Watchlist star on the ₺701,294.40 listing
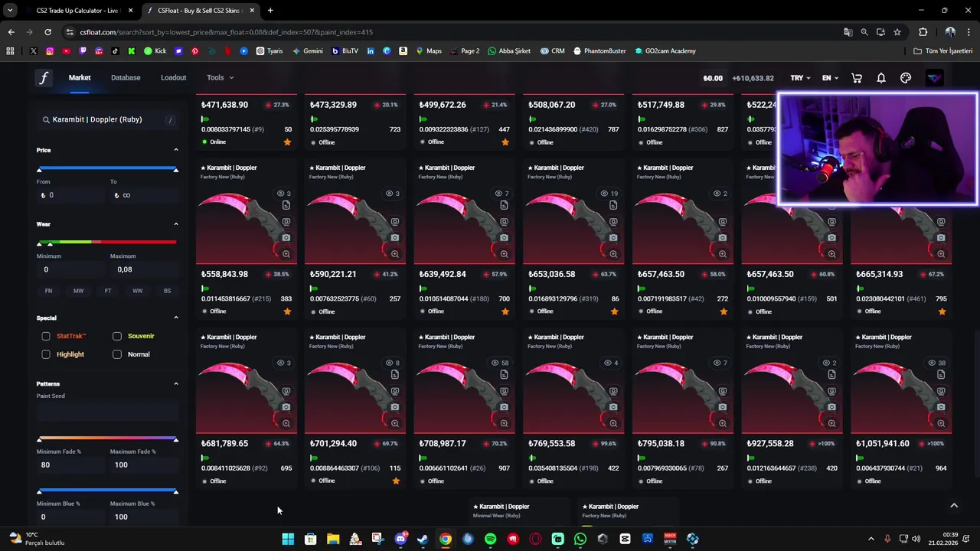The height and width of the screenshot is (551, 980). click(x=395, y=481)
